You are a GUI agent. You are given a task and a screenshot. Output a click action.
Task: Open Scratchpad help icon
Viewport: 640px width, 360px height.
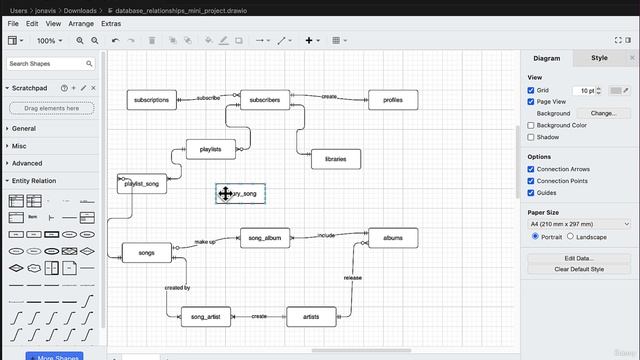pyautogui.click(x=64, y=88)
